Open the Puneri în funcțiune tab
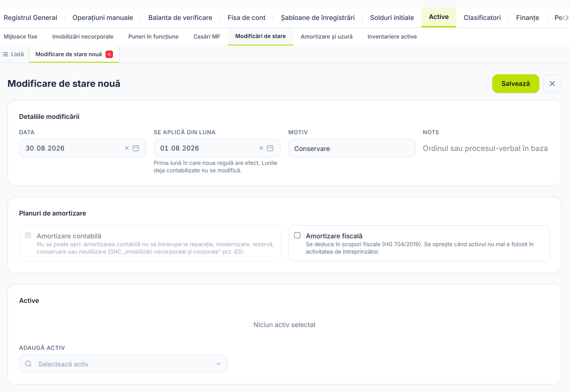 click(x=153, y=36)
